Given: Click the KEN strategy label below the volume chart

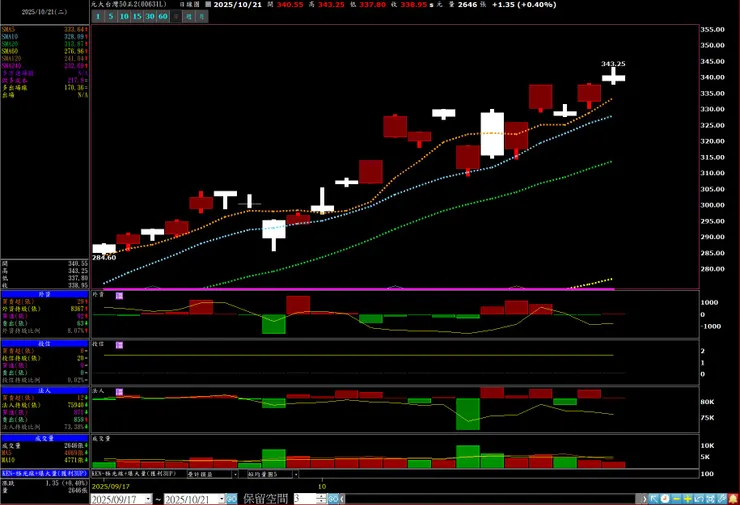Looking at the screenshot, I should tap(134, 473).
